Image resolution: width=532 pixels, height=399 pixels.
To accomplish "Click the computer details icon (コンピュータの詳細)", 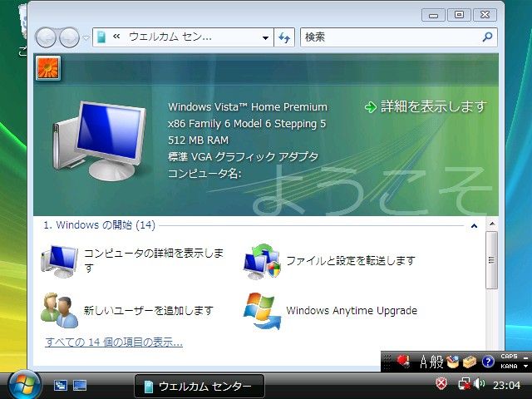I will click(x=59, y=260).
